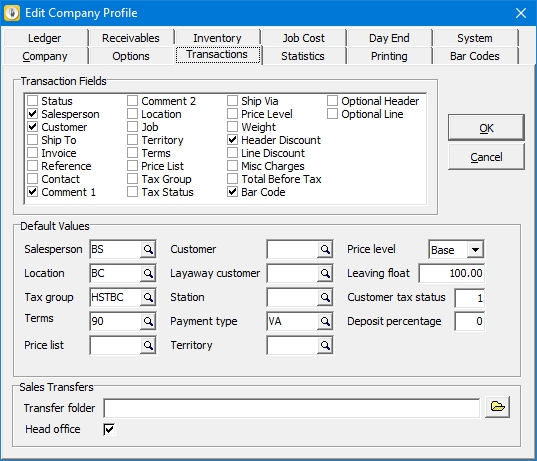Check the Optional Header checkbox
537x461 pixels.
(332, 101)
